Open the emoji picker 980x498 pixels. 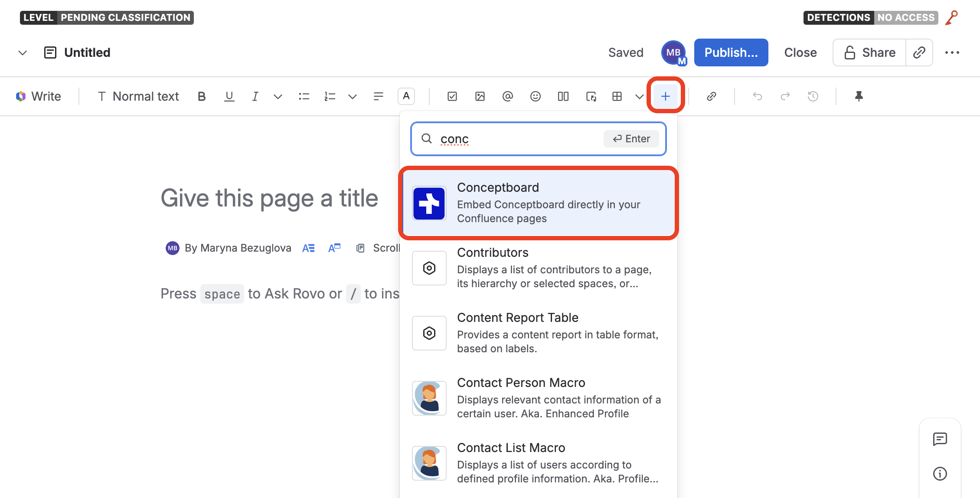click(x=536, y=96)
